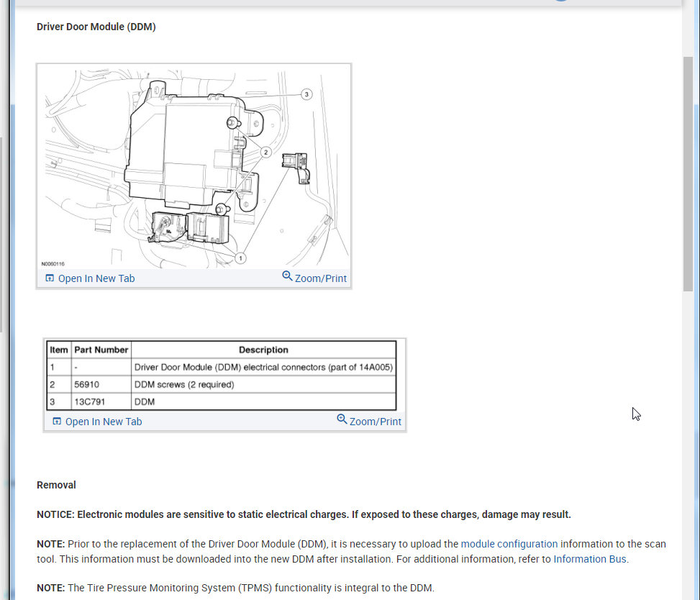Click the 'DDM' description in row 3

tap(144, 401)
